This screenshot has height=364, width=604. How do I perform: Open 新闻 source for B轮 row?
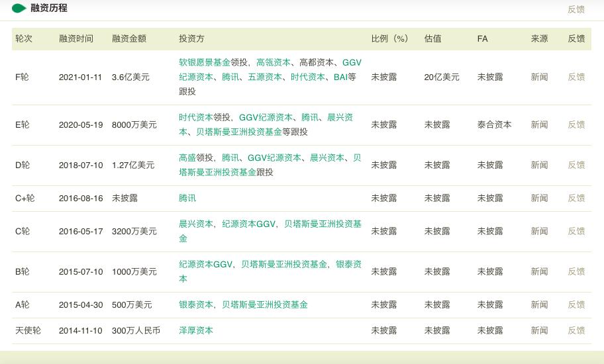(x=539, y=271)
